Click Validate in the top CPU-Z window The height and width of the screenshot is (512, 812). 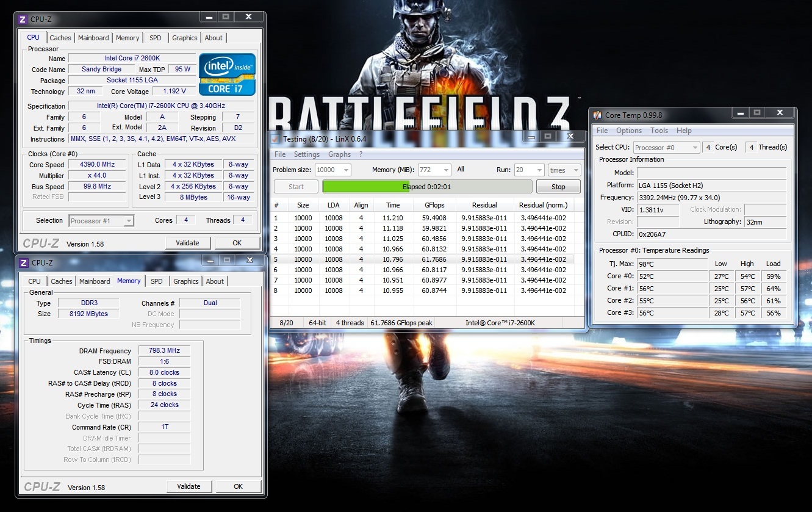[x=187, y=243]
